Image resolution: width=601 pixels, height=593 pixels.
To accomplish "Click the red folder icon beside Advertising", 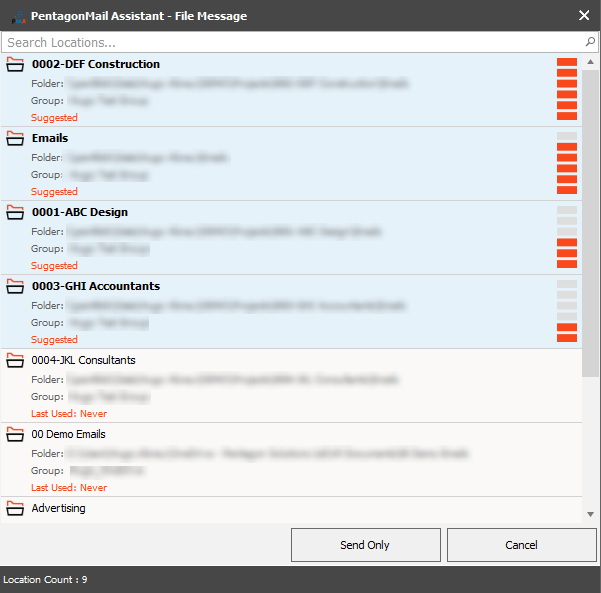I will point(15,509).
